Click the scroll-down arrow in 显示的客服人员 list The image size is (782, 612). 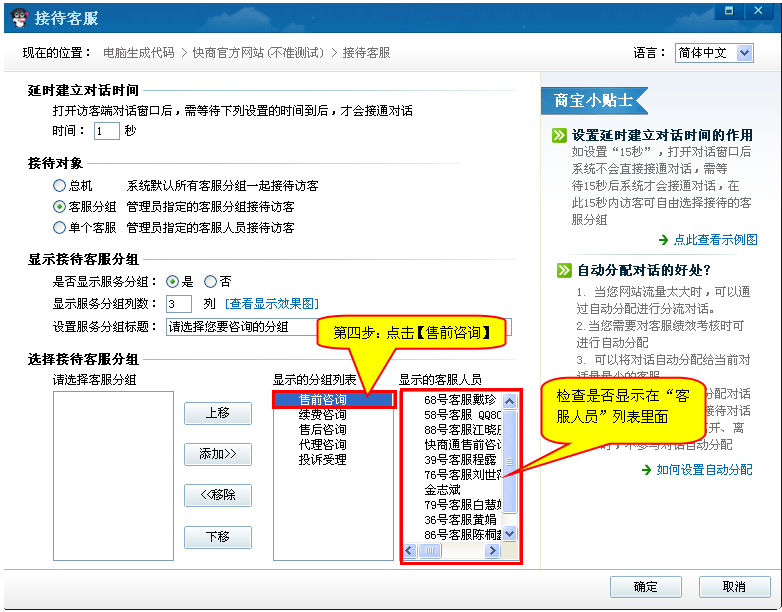(x=509, y=534)
